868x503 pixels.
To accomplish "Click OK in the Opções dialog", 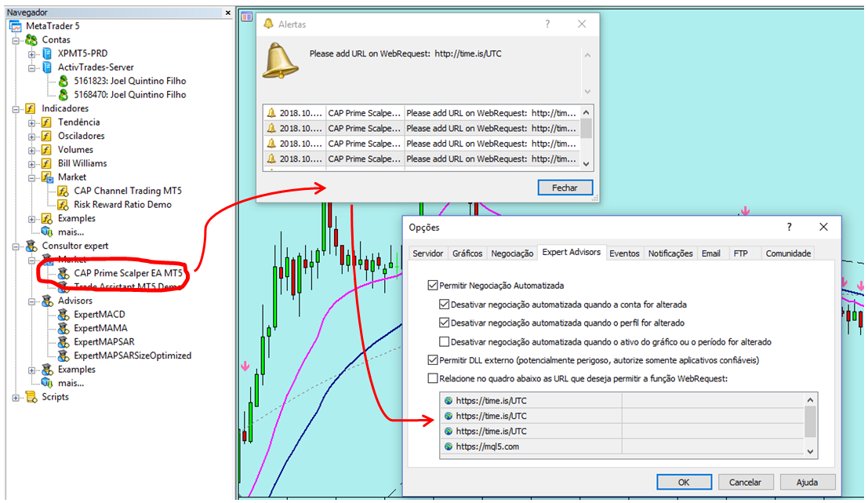I will click(x=684, y=482).
